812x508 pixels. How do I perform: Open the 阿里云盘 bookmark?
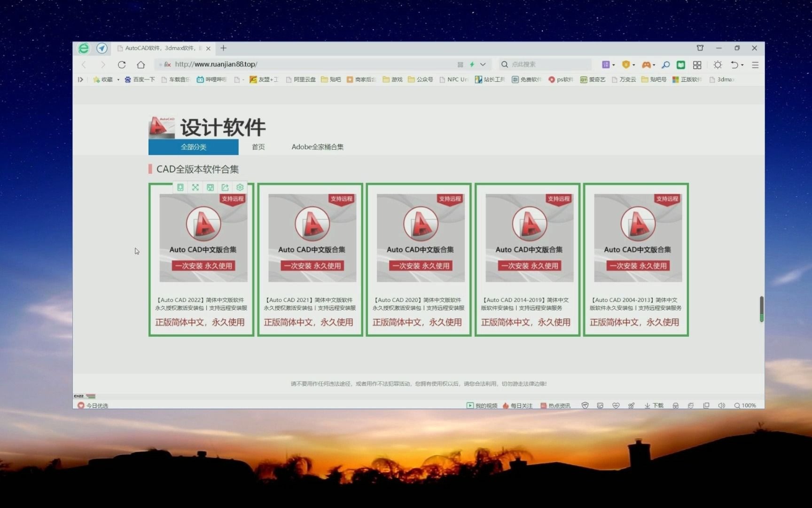coord(301,79)
